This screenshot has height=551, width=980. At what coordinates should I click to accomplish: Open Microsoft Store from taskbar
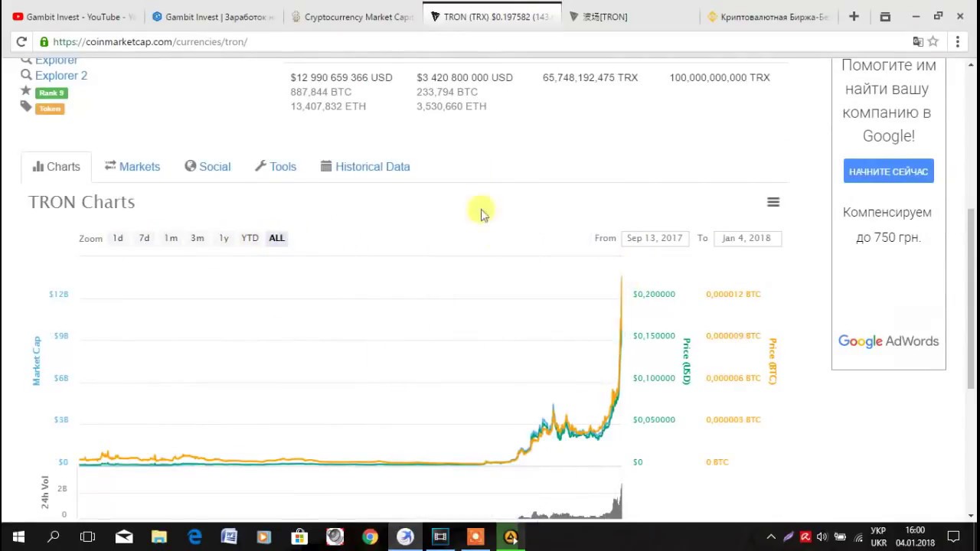tap(299, 537)
